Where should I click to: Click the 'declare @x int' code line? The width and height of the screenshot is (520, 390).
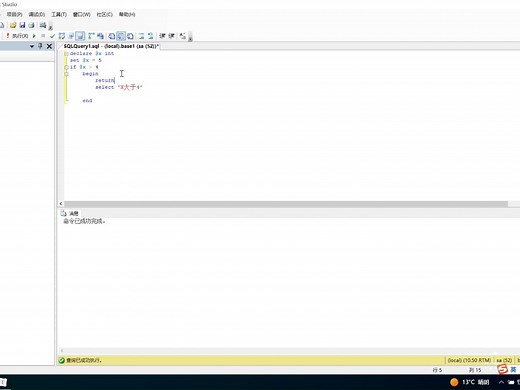tap(92, 54)
